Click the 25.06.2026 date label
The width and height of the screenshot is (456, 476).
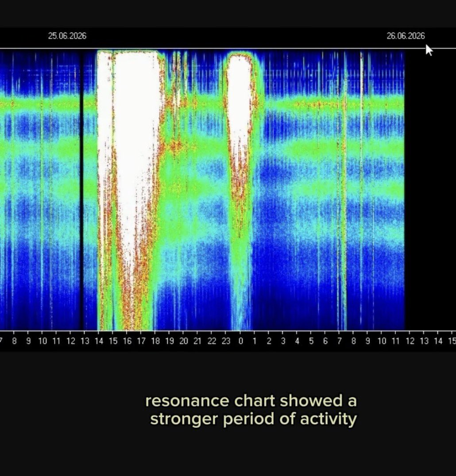[67, 36]
